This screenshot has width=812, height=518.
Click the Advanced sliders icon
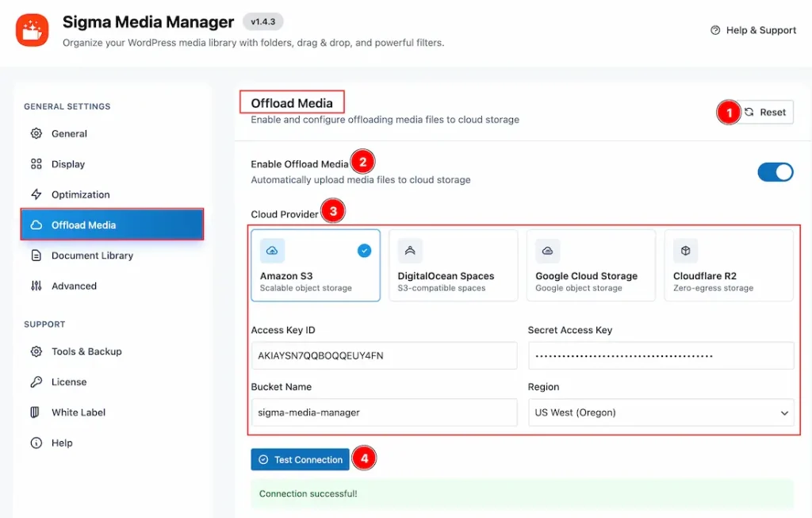pos(36,286)
